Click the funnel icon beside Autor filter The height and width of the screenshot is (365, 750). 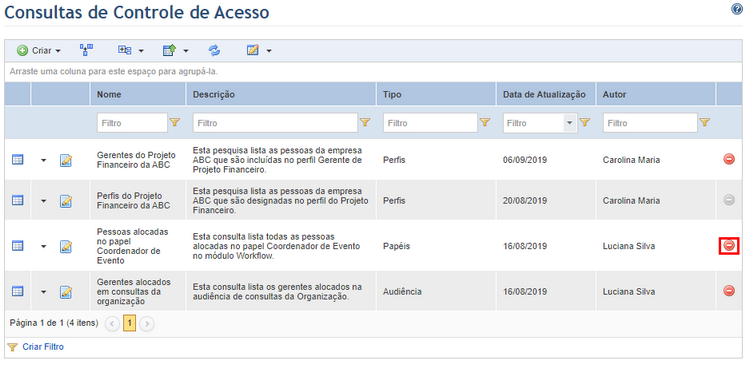pos(705,123)
